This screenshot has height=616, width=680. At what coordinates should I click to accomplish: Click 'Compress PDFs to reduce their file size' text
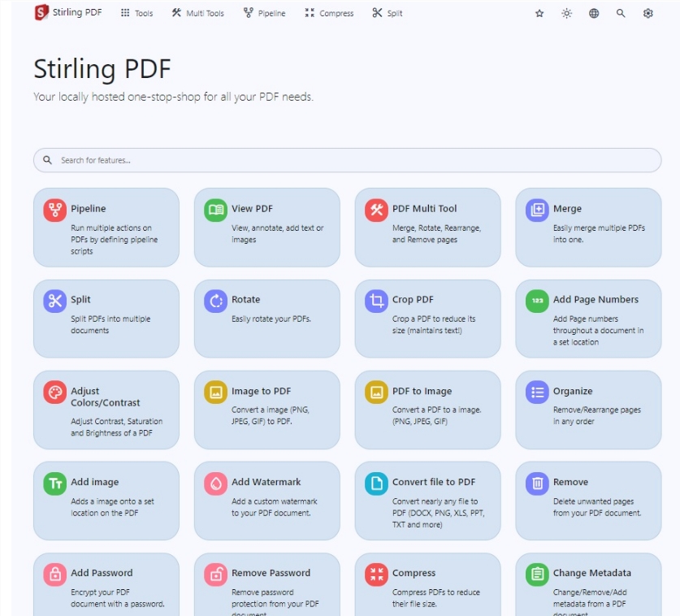[435, 598]
